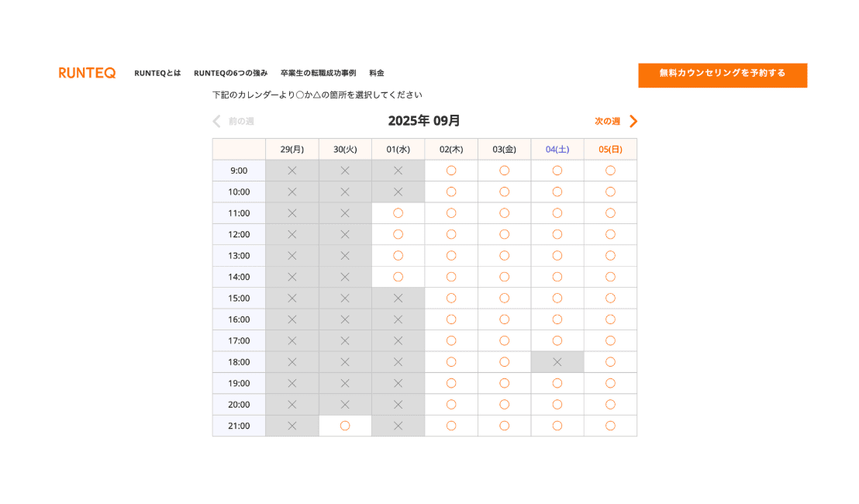Pick the 01(水) 11:00 open slot

[x=398, y=212]
